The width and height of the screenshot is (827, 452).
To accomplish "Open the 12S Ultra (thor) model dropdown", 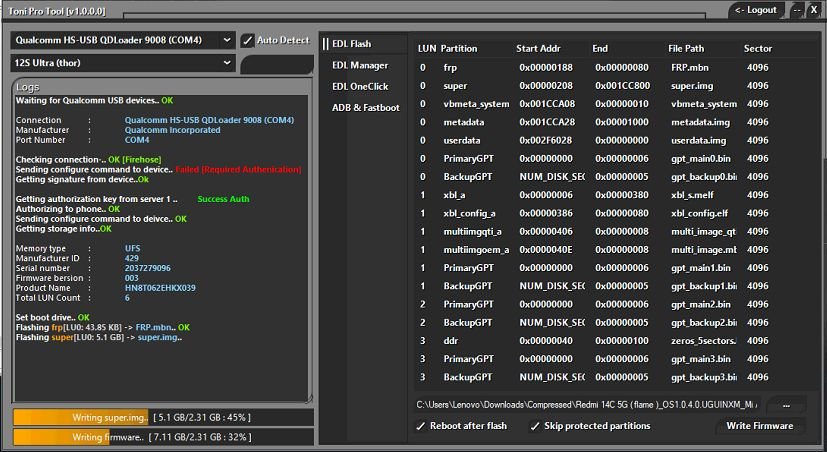I will [122, 63].
